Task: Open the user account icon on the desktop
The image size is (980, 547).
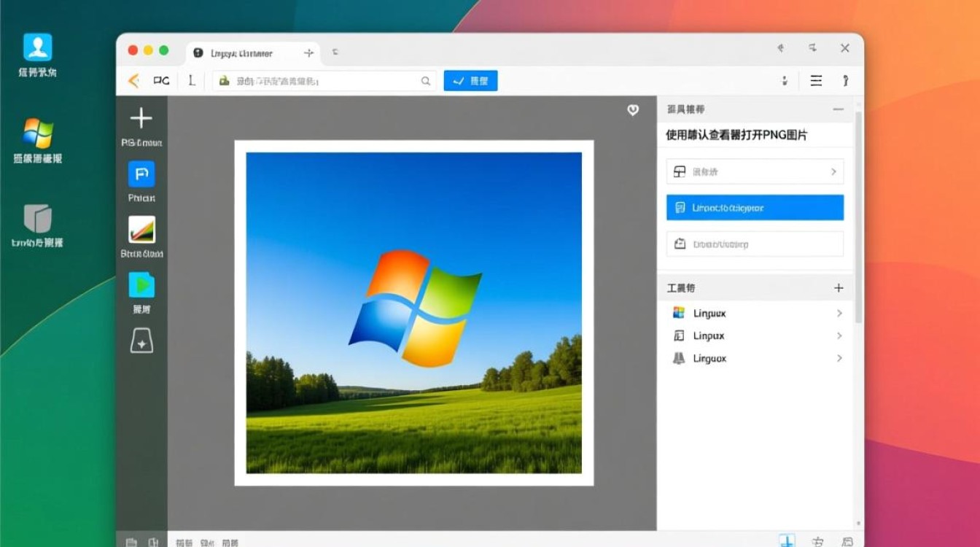Action: click(36, 47)
